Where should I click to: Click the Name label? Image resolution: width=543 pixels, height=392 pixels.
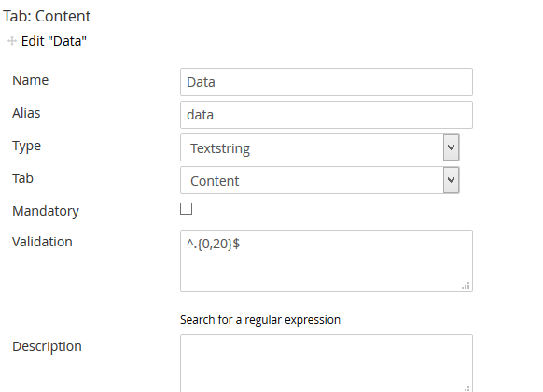(31, 80)
